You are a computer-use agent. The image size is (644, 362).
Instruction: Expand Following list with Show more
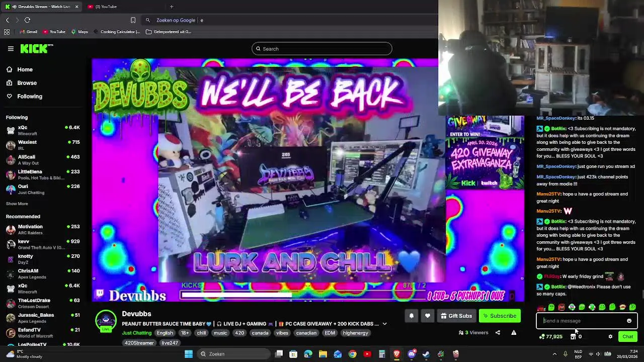click(x=17, y=204)
